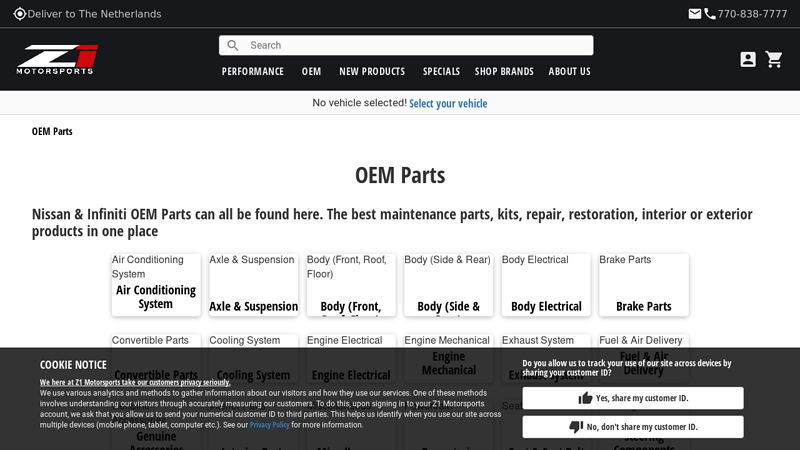Viewport: 800px width, 450px height.
Task: Open the OEM menu
Action: [x=311, y=71]
